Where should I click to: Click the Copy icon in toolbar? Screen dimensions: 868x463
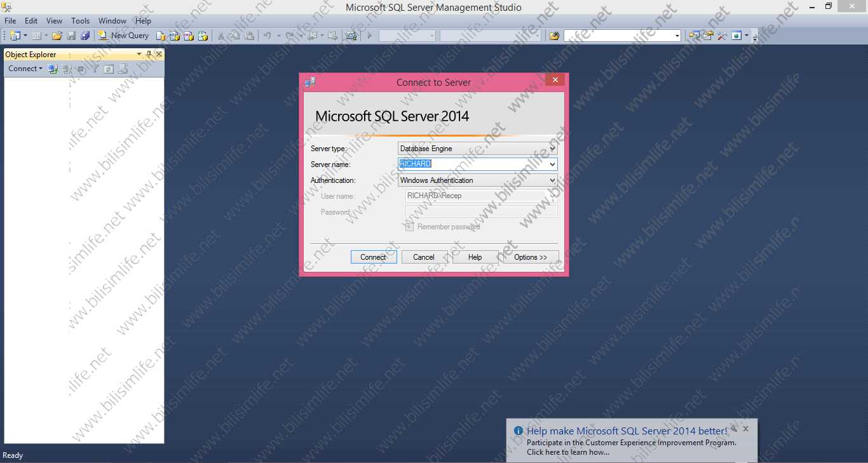click(234, 36)
